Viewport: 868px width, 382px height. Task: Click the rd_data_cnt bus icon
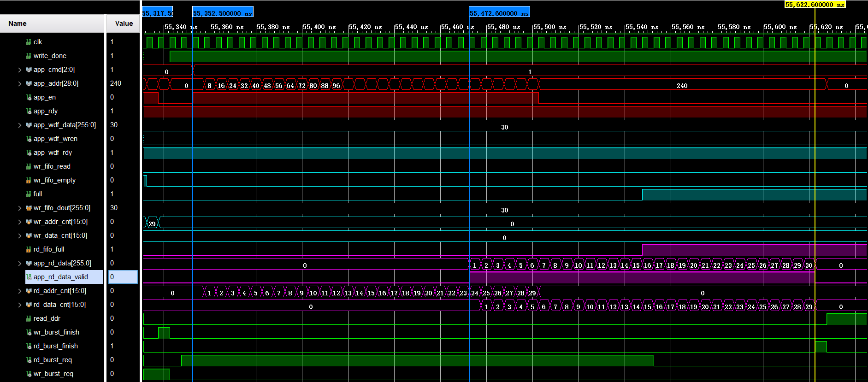point(29,305)
